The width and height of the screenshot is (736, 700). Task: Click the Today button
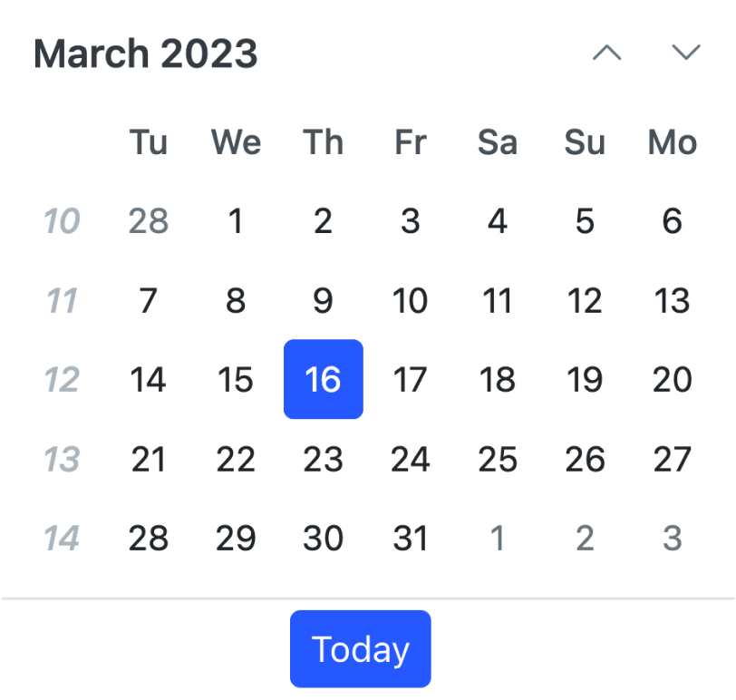coord(361,647)
